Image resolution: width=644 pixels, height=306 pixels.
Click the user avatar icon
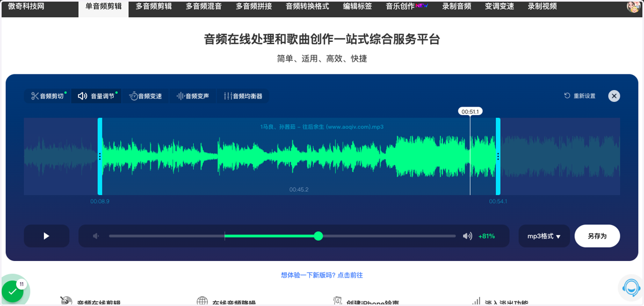[x=633, y=7]
